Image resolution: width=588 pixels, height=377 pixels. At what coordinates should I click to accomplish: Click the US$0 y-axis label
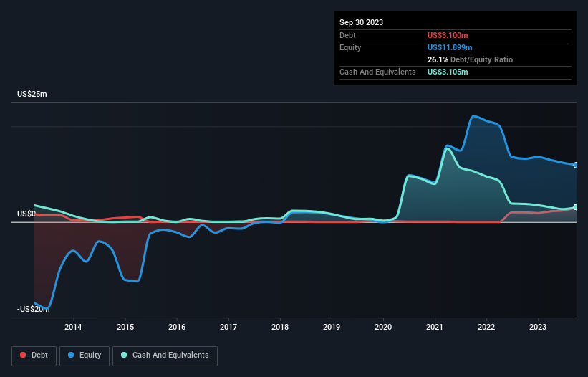click(26, 214)
